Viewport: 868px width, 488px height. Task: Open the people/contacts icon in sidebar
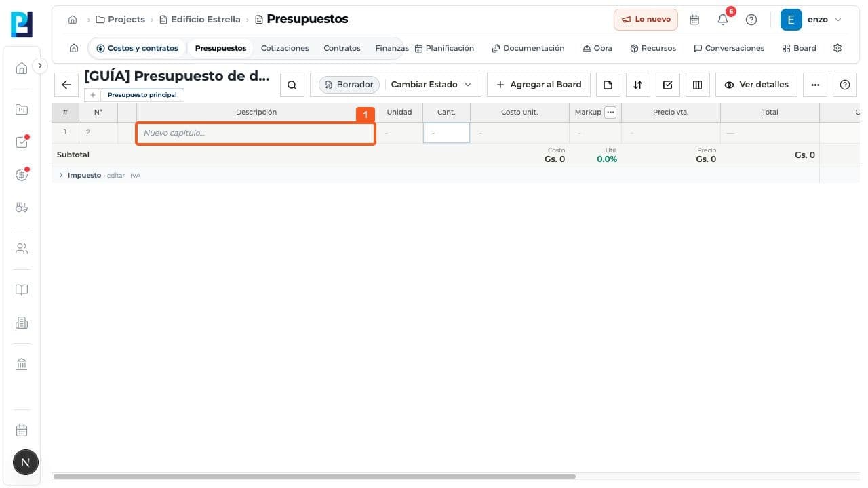tap(22, 249)
